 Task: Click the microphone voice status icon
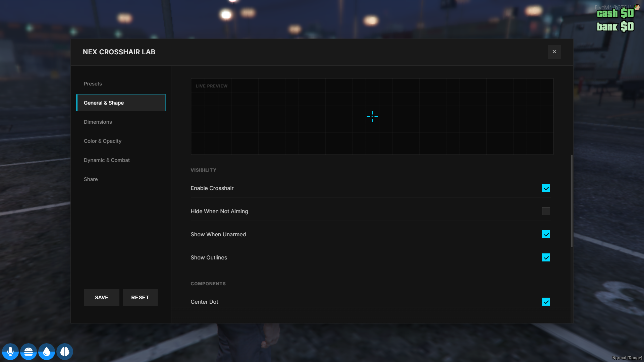click(10, 352)
